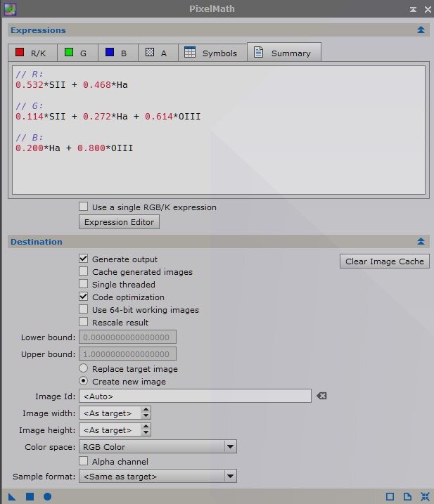Decrease Image height with the down arrow
Screen dimensions: 434x504
(x=146, y=432)
